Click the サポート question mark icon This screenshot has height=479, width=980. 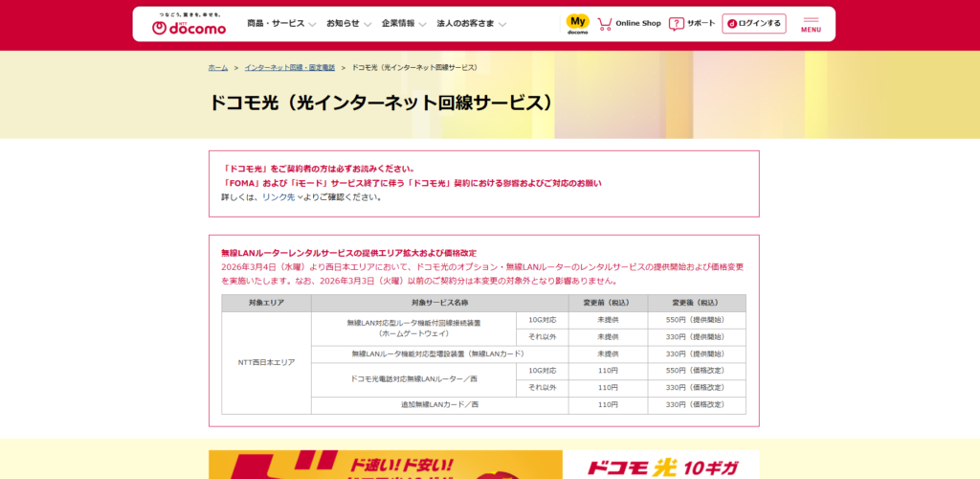[677, 24]
